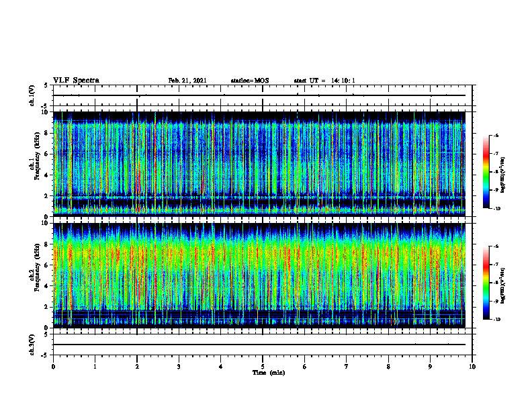
Task: Click the time axis tick label '0'
Action: click(x=53, y=367)
